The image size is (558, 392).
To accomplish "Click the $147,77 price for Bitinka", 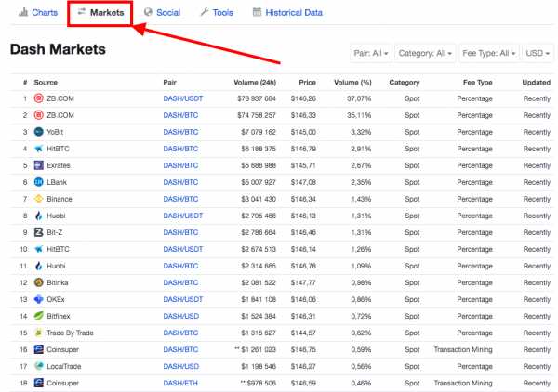I will pos(303,282).
